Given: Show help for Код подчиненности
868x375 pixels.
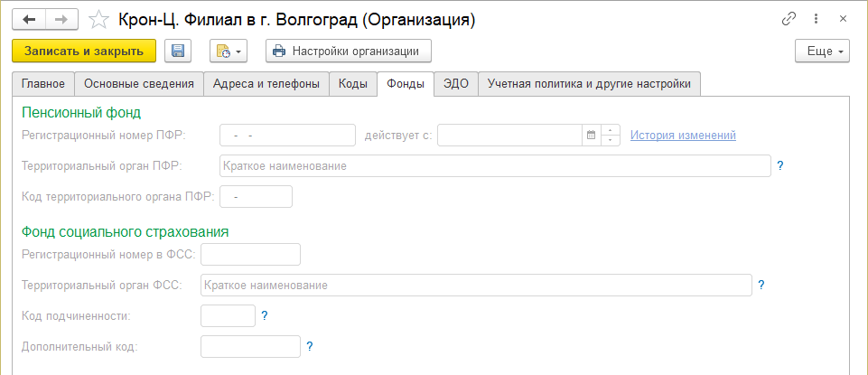Looking at the screenshot, I should [265, 315].
